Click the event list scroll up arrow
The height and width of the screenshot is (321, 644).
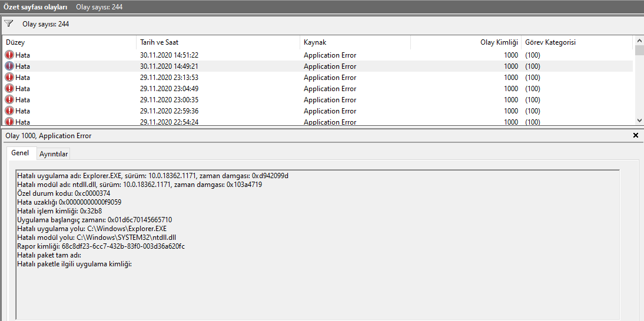pos(639,41)
